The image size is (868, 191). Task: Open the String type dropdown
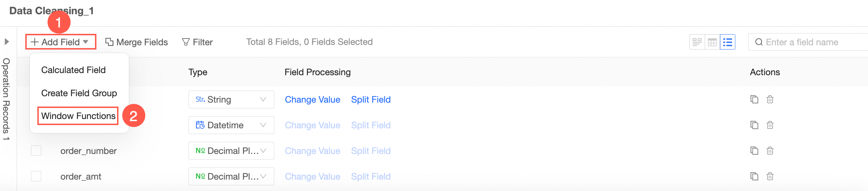(231, 99)
